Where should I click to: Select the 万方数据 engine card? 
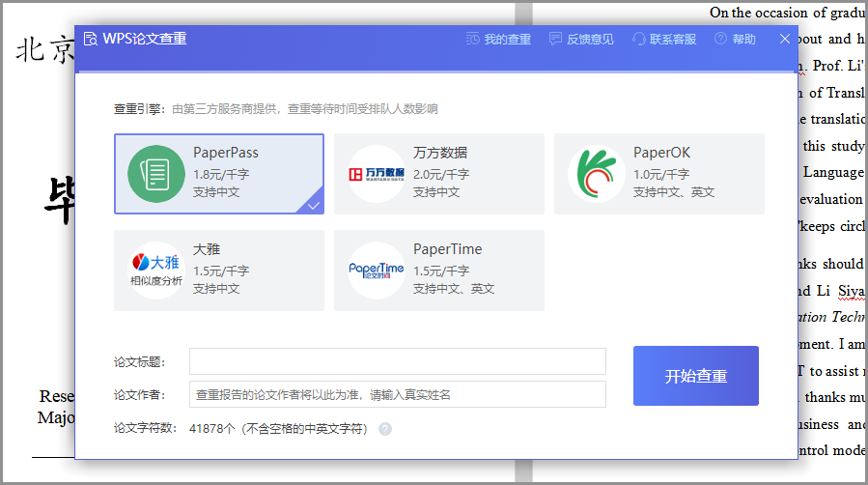[439, 174]
